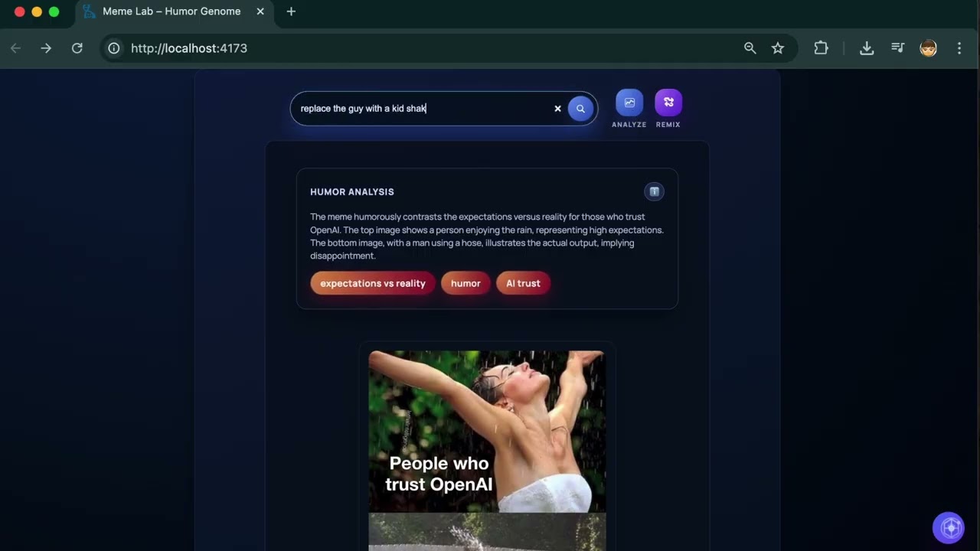Close the Meme Lab tab

tap(260, 11)
